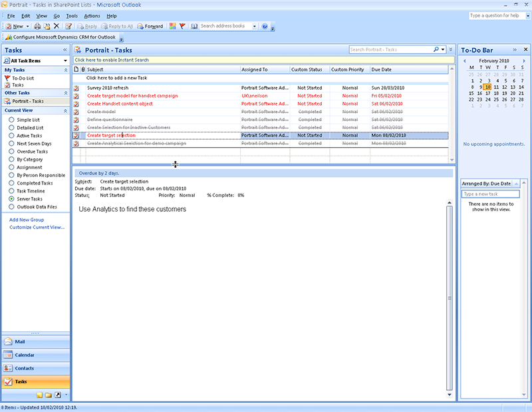Open the View menu
The width and height of the screenshot is (532, 412).
41,16
